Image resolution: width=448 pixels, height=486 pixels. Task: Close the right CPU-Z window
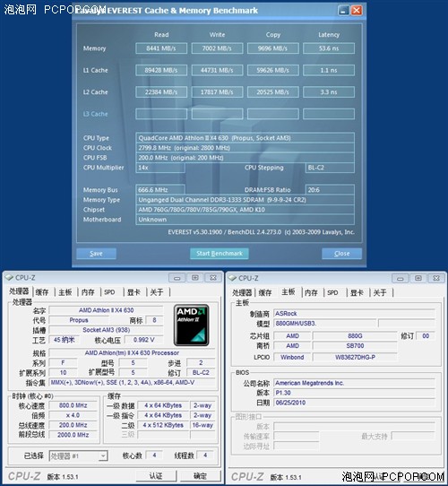tap(436, 278)
